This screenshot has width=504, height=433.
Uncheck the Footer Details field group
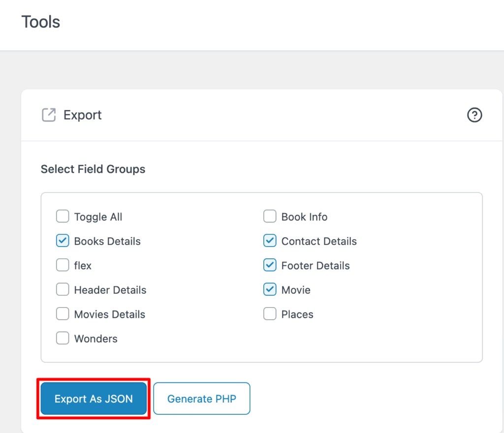coord(270,265)
